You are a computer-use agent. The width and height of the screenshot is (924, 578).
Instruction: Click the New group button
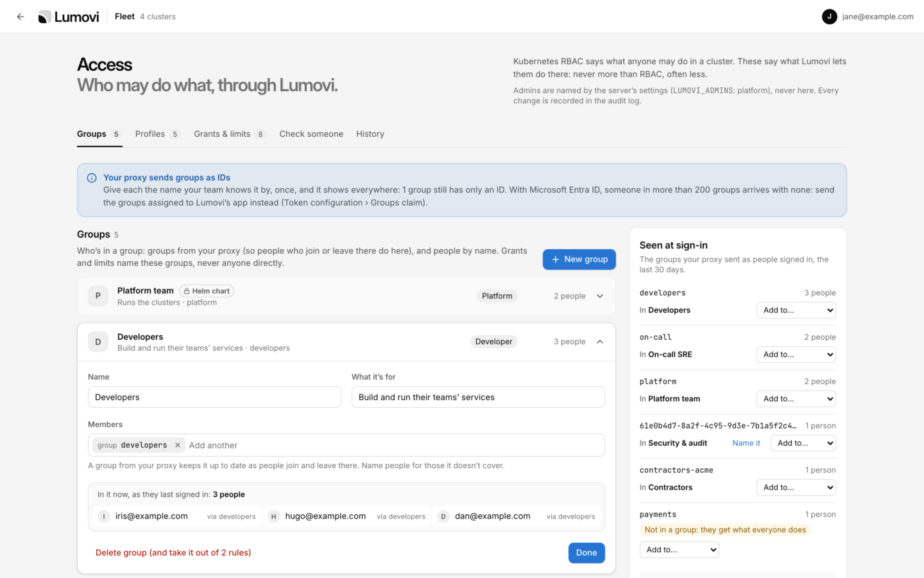579,259
